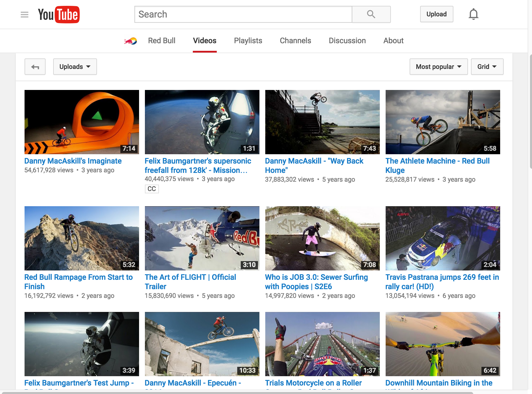Click 'Who is JOB 3.0: Sewer Surfing' title
The height and width of the screenshot is (394, 532).
(x=316, y=282)
